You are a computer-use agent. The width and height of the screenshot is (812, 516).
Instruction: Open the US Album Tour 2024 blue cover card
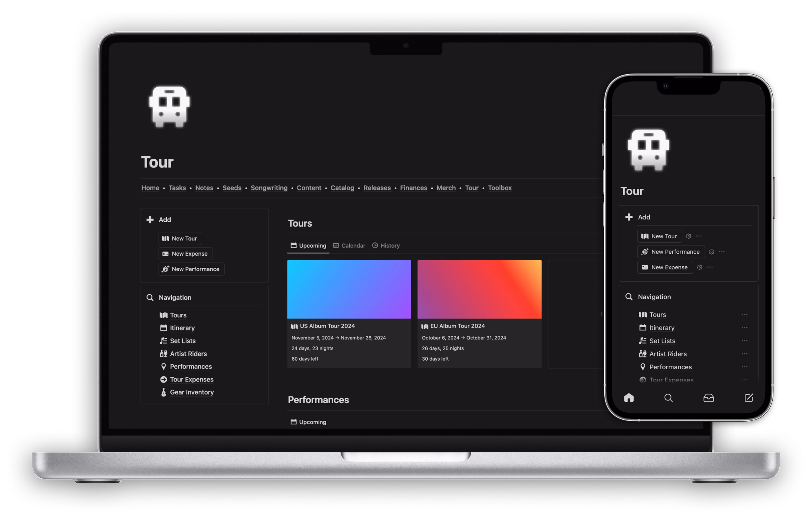coord(349,314)
